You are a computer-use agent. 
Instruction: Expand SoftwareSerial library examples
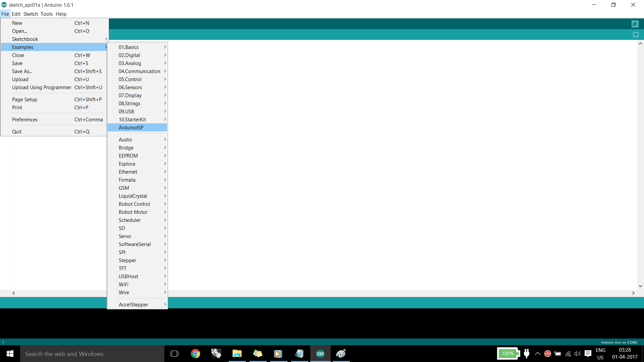pos(138,244)
